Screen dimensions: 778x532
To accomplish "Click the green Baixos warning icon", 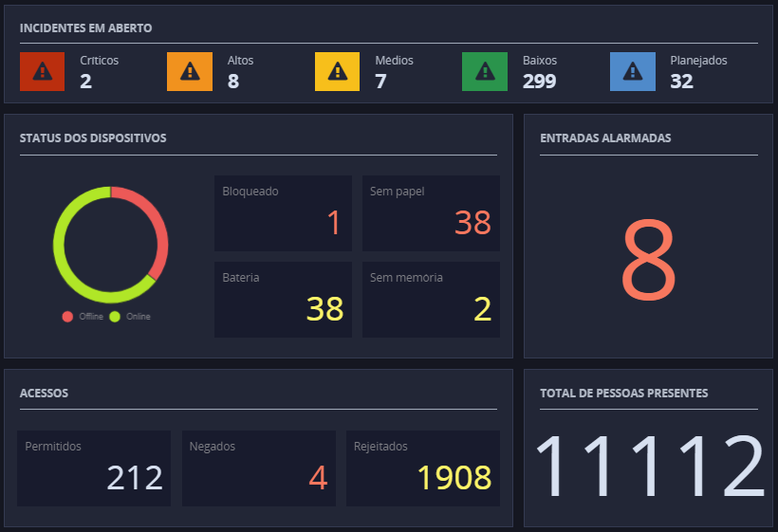I will (485, 71).
